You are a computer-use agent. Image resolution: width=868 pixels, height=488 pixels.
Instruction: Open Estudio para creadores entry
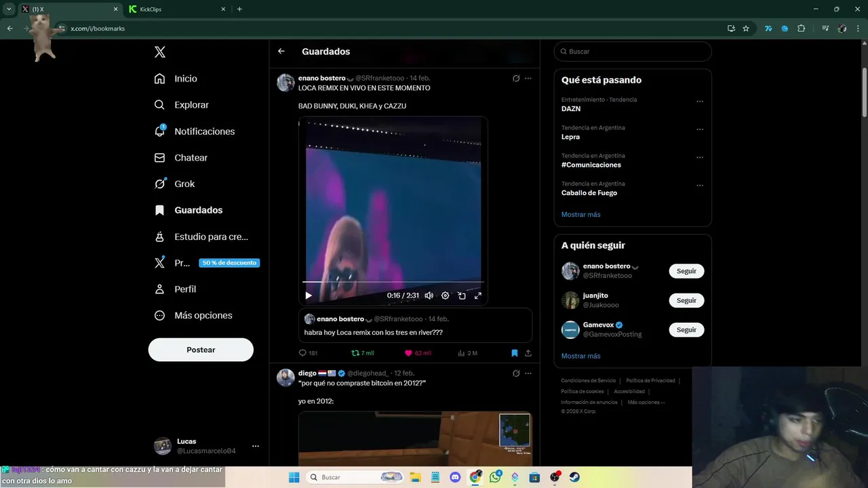click(x=201, y=237)
